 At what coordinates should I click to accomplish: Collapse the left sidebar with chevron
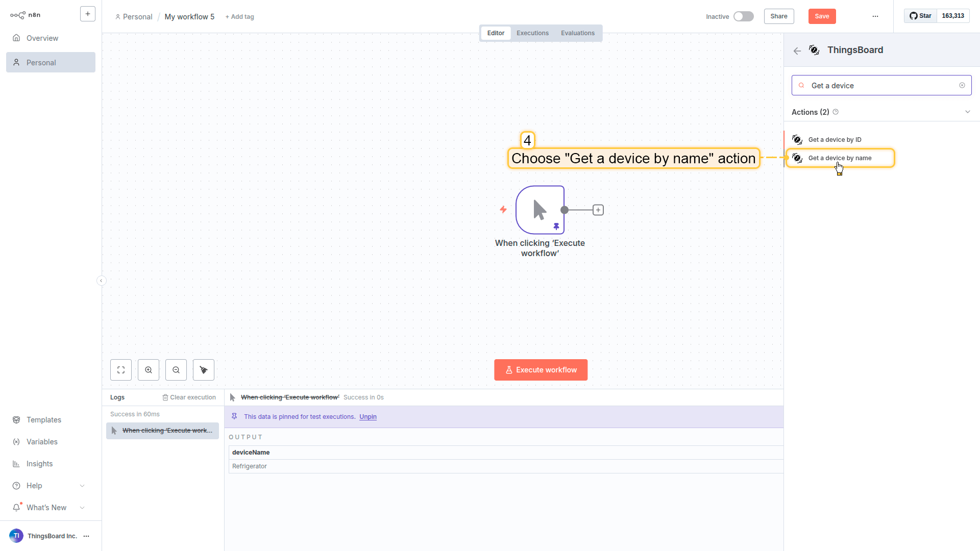[x=101, y=281]
